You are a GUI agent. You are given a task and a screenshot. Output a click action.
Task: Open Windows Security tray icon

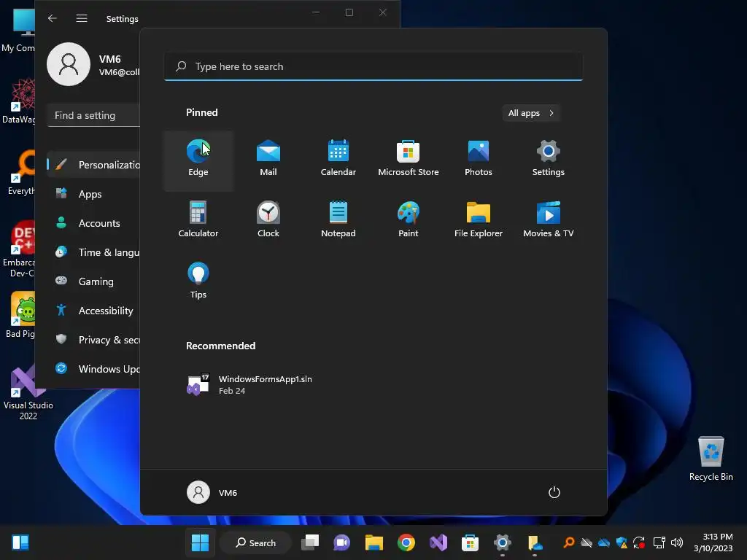click(622, 542)
